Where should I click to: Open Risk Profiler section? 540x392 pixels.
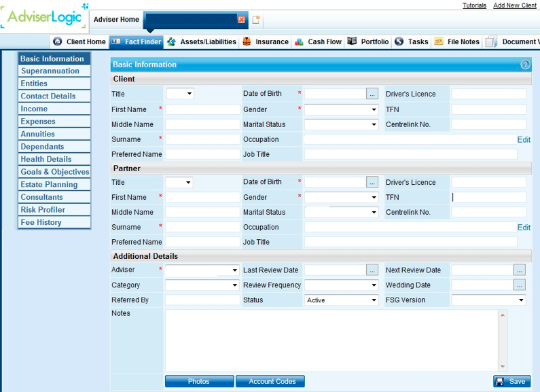point(54,210)
